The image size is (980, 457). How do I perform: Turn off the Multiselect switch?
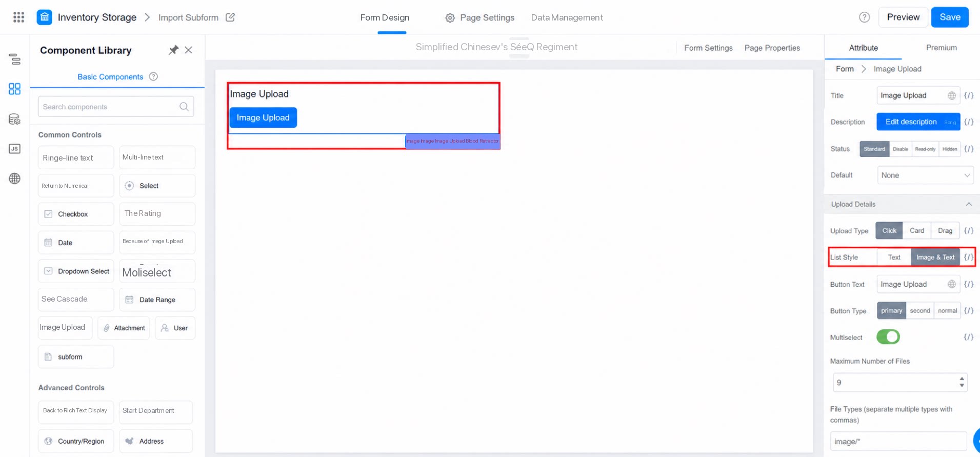[888, 337]
